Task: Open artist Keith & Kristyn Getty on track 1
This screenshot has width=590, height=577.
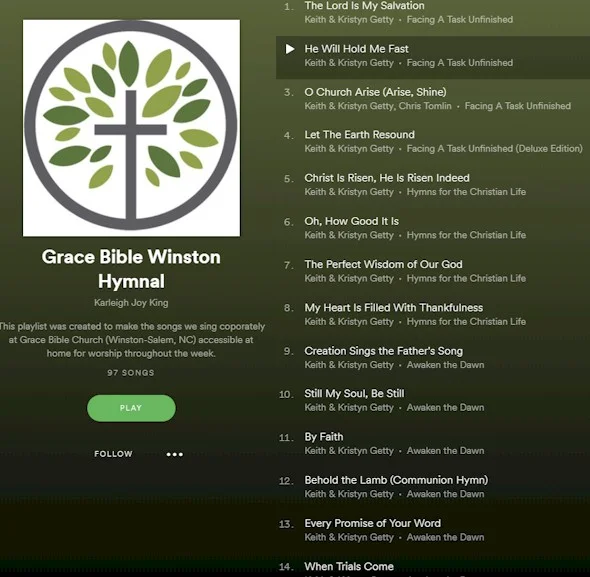Action: click(x=349, y=20)
